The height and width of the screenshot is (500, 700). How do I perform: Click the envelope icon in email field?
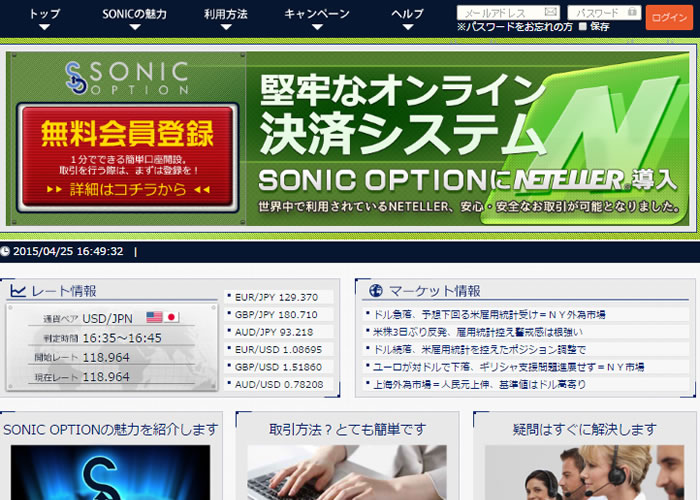click(551, 12)
